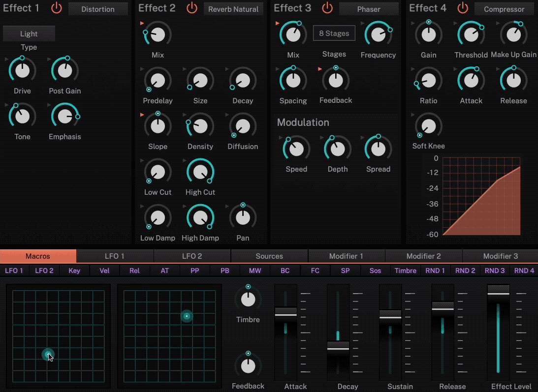Viewport: 538px width, 392px height.
Task: Select the Key modulation source
Action: tap(74, 271)
